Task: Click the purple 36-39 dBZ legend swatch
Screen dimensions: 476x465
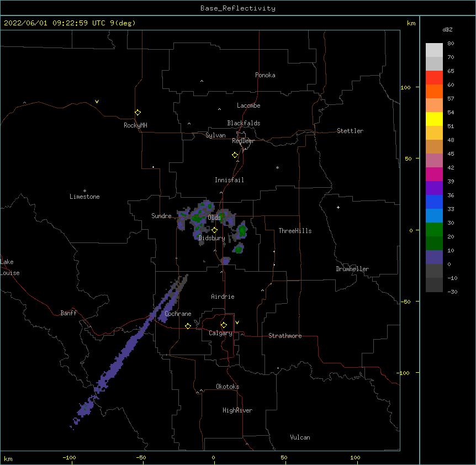Action: point(434,188)
